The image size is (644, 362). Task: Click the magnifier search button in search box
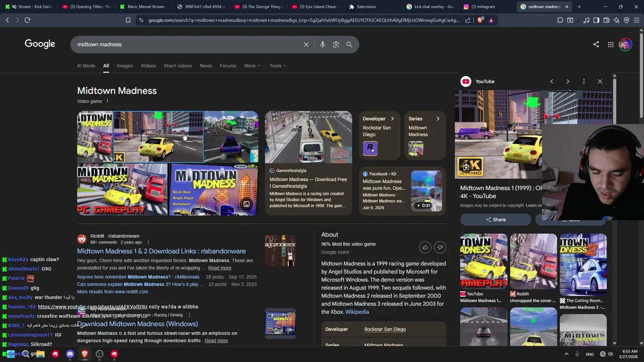pos(349,44)
